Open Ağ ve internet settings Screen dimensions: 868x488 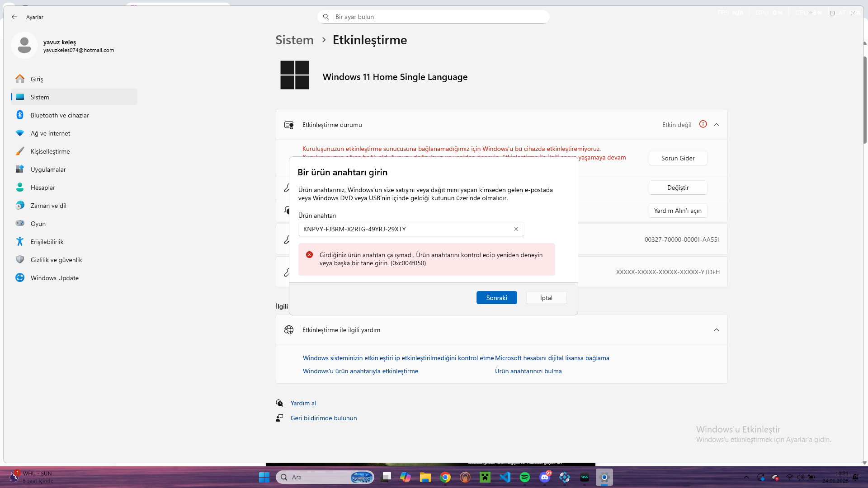point(74,133)
